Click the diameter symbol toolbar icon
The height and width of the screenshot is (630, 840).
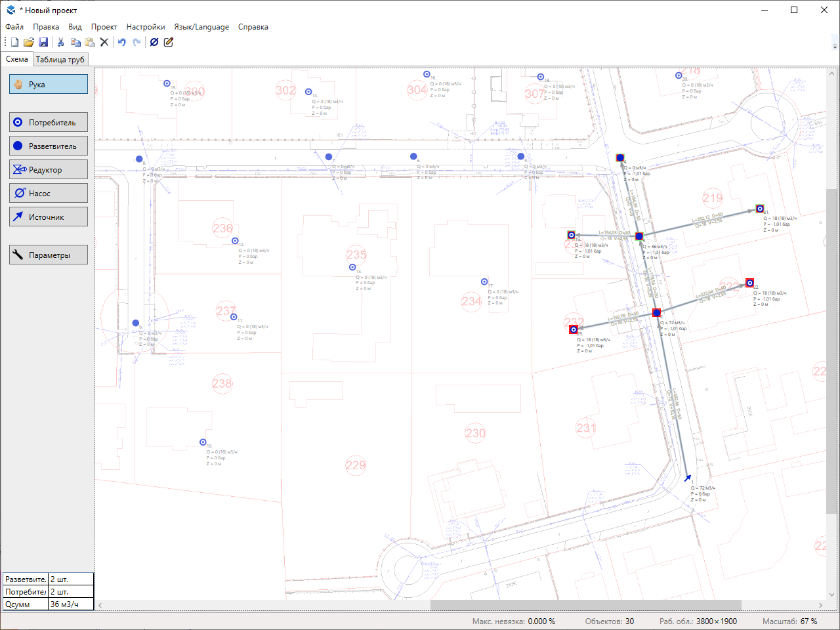tap(154, 42)
